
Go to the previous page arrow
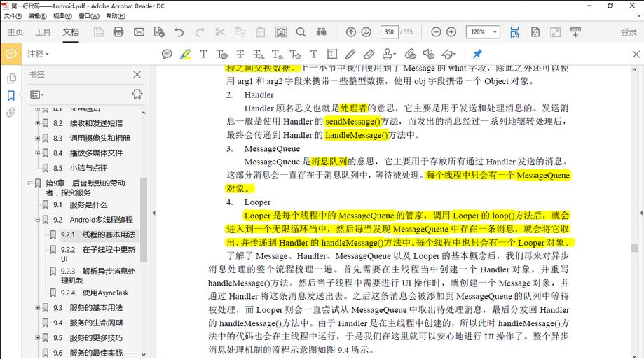pyautogui.click(x=350, y=32)
